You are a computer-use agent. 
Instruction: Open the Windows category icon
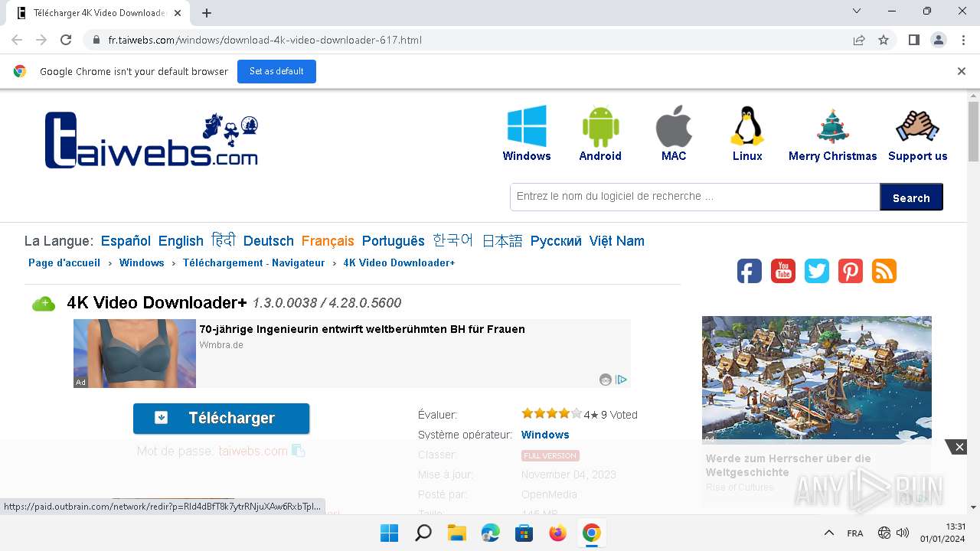tap(527, 126)
